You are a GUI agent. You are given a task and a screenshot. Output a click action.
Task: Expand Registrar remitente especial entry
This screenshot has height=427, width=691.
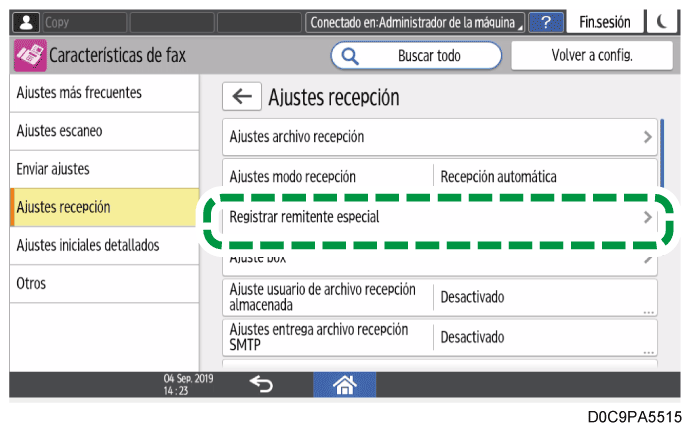(x=439, y=216)
